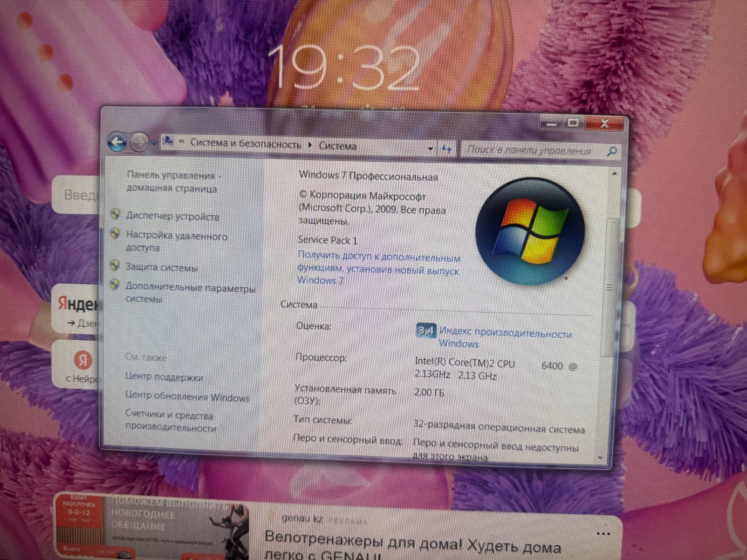
Task: Open 'Дополнительные параметры системы' link
Action: pyautogui.click(x=190, y=293)
